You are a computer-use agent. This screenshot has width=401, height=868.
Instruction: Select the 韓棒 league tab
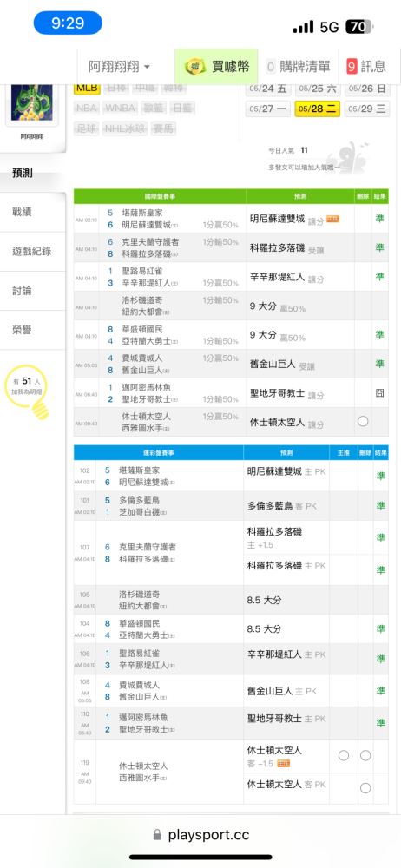174,88
